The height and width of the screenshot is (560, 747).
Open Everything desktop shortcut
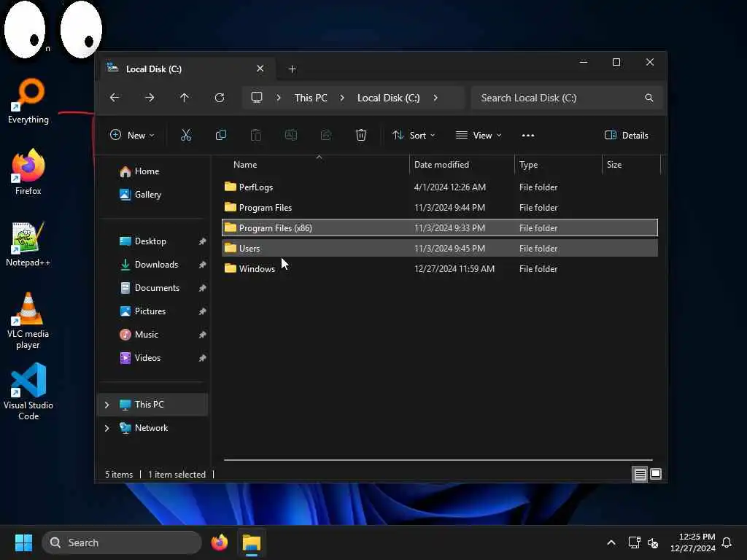point(28,101)
